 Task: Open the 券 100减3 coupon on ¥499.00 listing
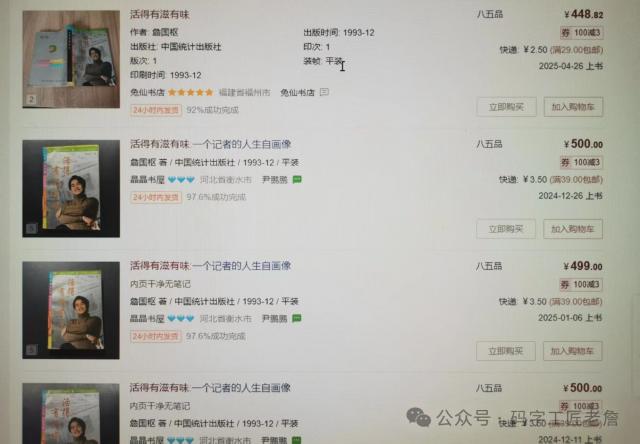581,284
